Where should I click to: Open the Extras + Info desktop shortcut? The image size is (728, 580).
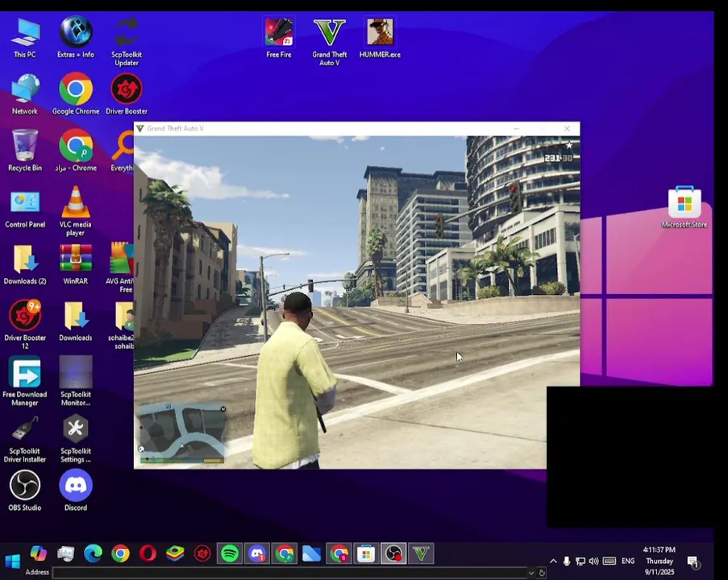[x=76, y=38]
